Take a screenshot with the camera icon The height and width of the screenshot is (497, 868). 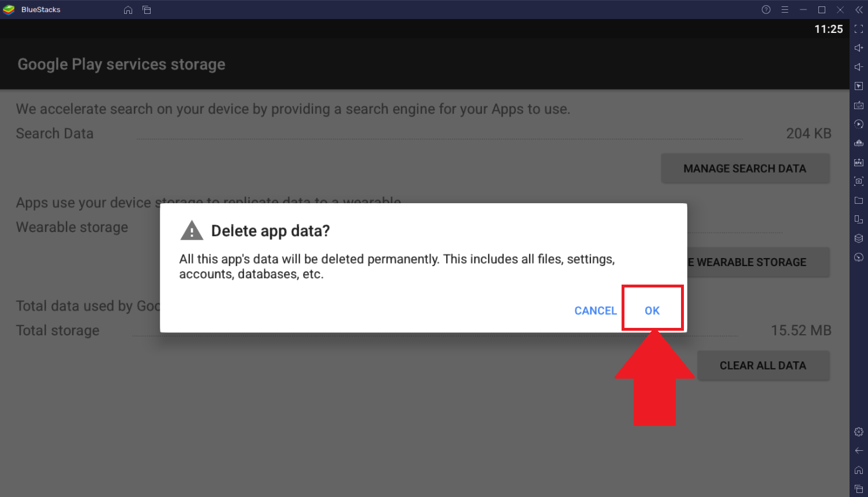coord(859,181)
